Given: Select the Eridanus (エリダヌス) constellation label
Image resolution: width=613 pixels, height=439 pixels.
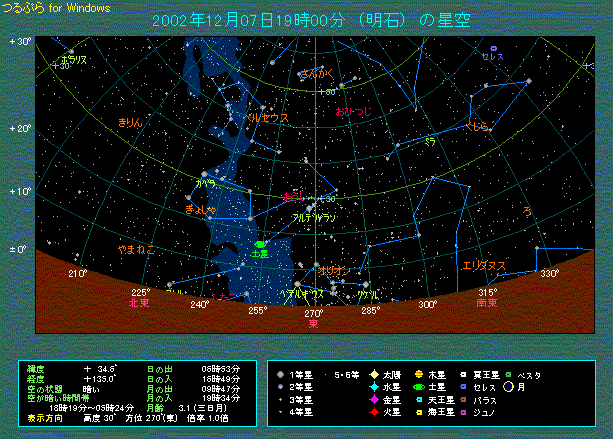Looking at the screenshot, I should click(x=483, y=265).
